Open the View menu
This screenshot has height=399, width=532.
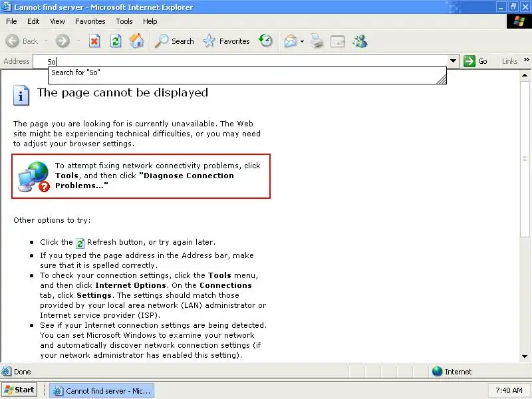click(57, 21)
